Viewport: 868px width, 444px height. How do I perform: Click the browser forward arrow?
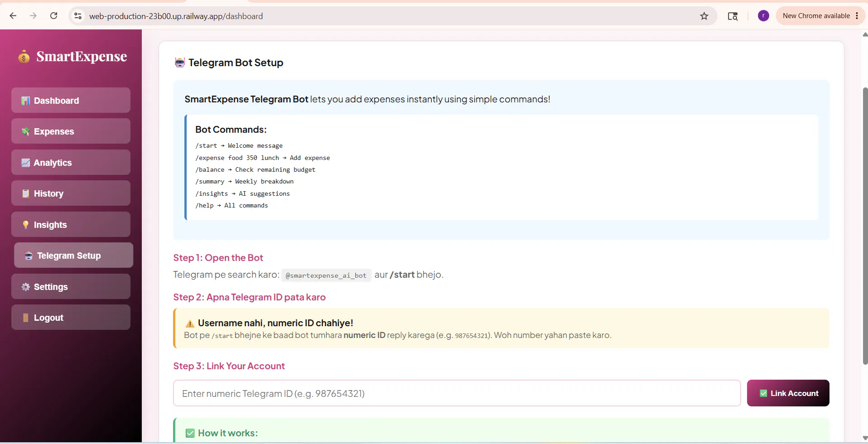[x=33, y=16]
